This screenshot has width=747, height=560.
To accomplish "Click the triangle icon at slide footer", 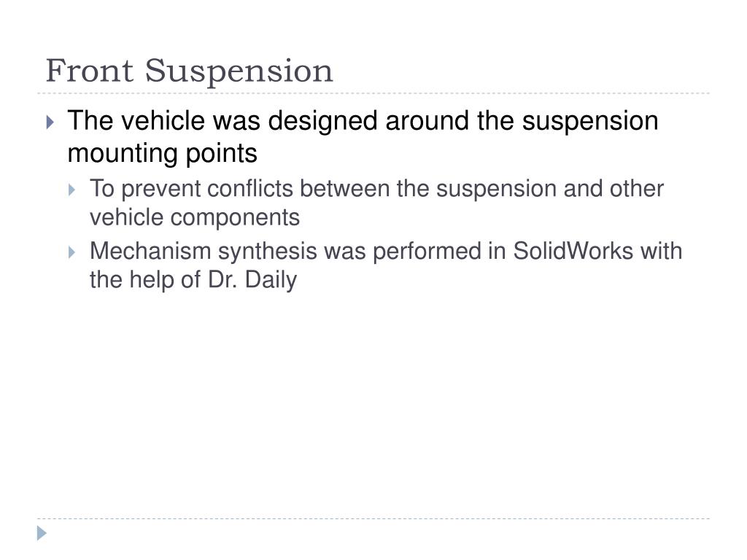I will [x=42, y=533].
